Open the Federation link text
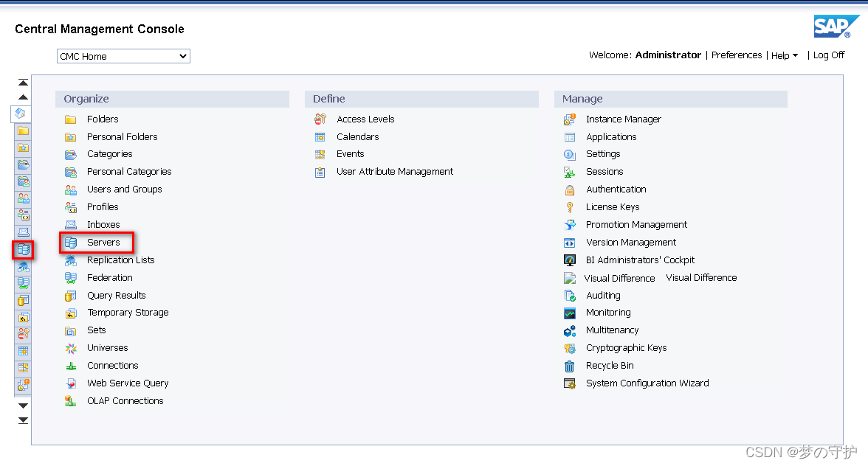 click(109, 277)
